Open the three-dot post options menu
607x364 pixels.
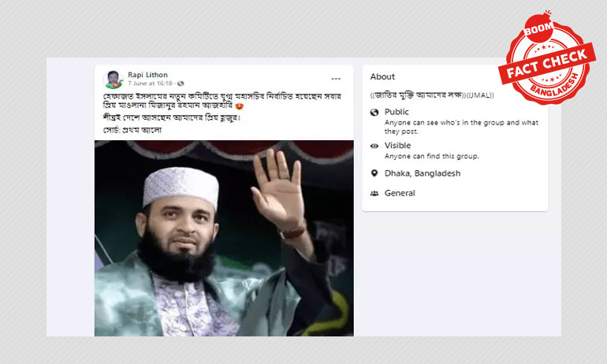coord(336,79)
